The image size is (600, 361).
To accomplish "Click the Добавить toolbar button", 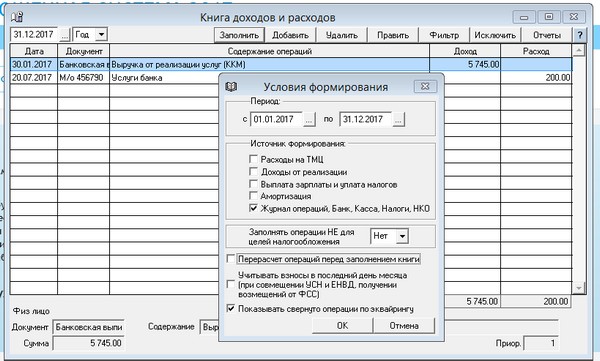I will click(x=290, y=35).
